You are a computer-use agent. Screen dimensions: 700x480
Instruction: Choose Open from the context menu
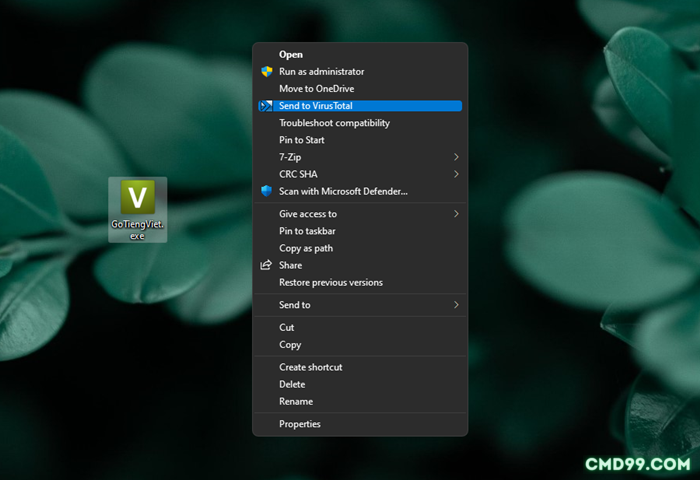[360, 54]
